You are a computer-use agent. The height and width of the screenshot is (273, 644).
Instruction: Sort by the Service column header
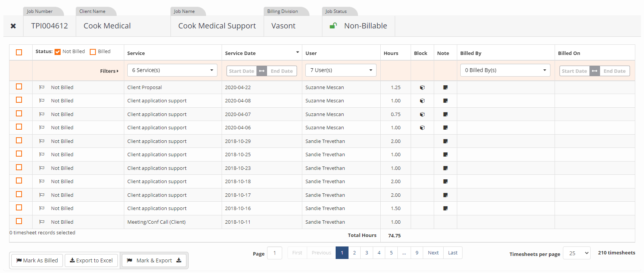point(136,53)
